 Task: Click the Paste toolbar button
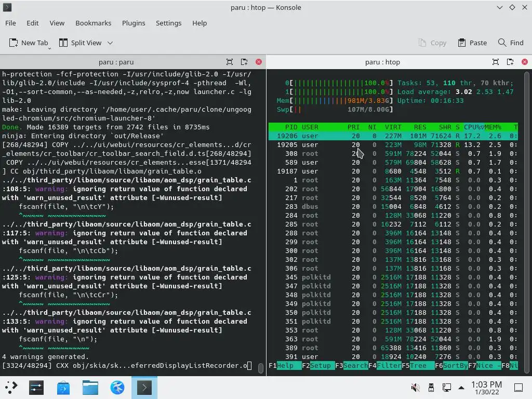[472, 43]
